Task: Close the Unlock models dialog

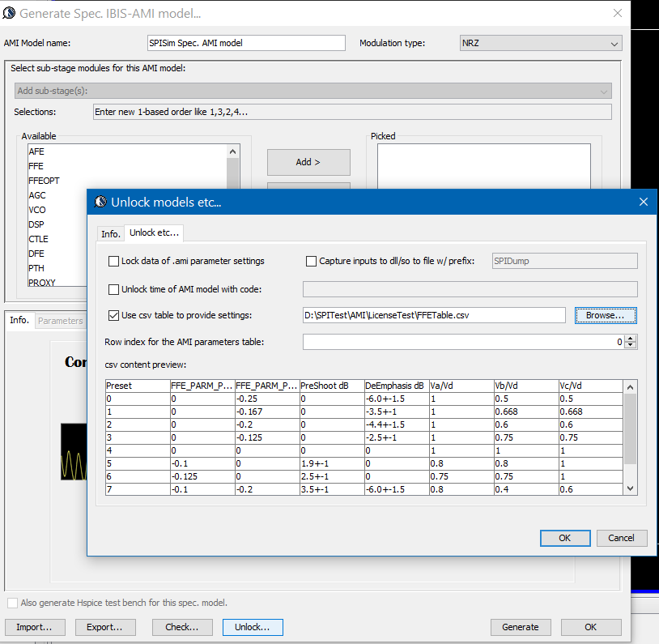Action: pos(643,202)
